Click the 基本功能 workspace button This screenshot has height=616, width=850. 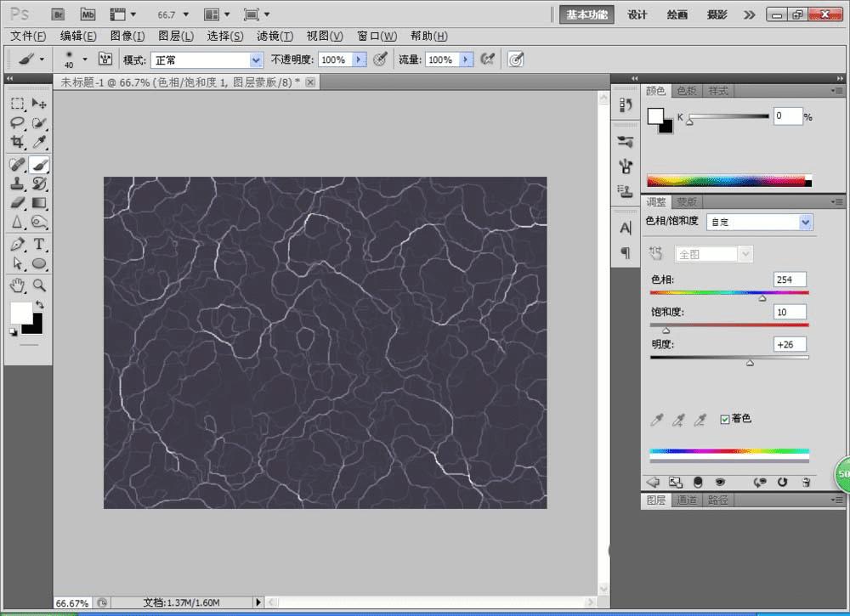tap(587, 14)
